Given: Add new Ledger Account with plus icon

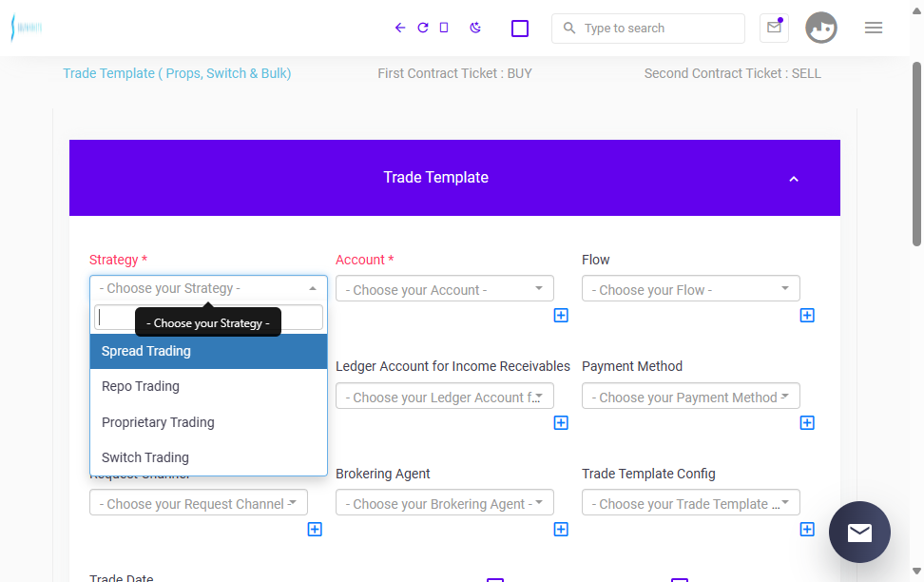Looking at the screenshot, I should (561, 423).
